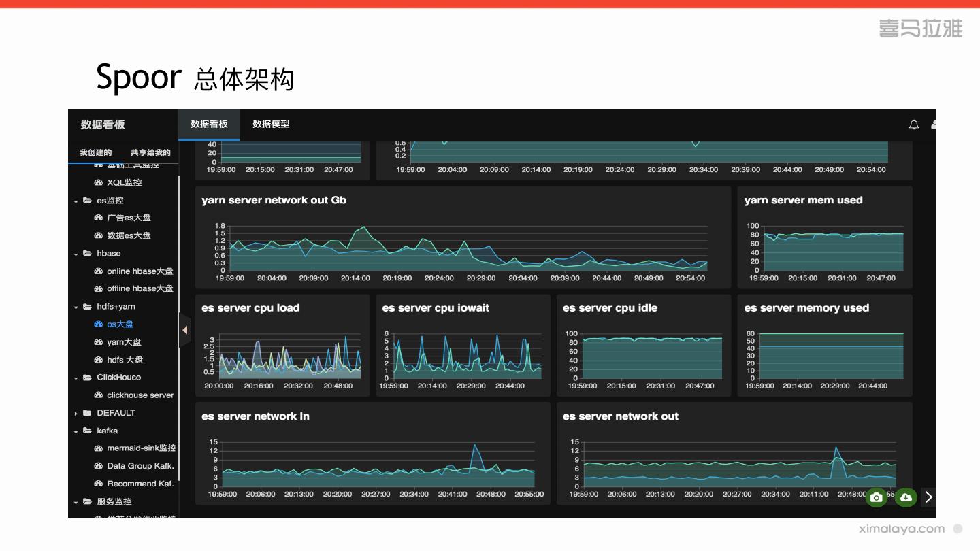
Task: Expand the DEFAULT folder arrow
Action: pos(76,414)
